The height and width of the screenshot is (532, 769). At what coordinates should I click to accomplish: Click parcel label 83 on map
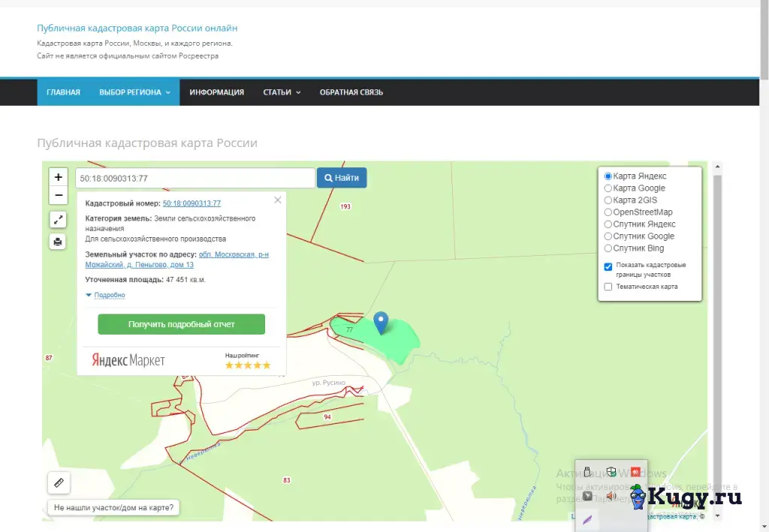point(286,480)
